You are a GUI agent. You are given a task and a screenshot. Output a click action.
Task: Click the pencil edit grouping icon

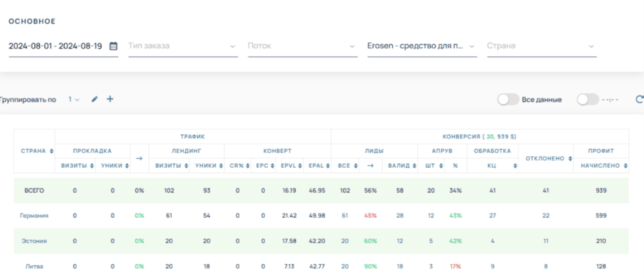[94, 100]
